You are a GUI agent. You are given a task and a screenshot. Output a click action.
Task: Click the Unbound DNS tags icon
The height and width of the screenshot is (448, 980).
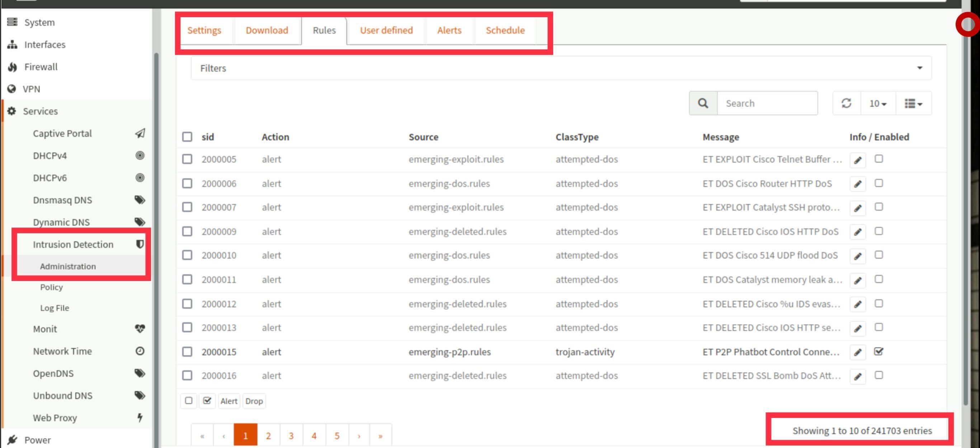point(140,395)
